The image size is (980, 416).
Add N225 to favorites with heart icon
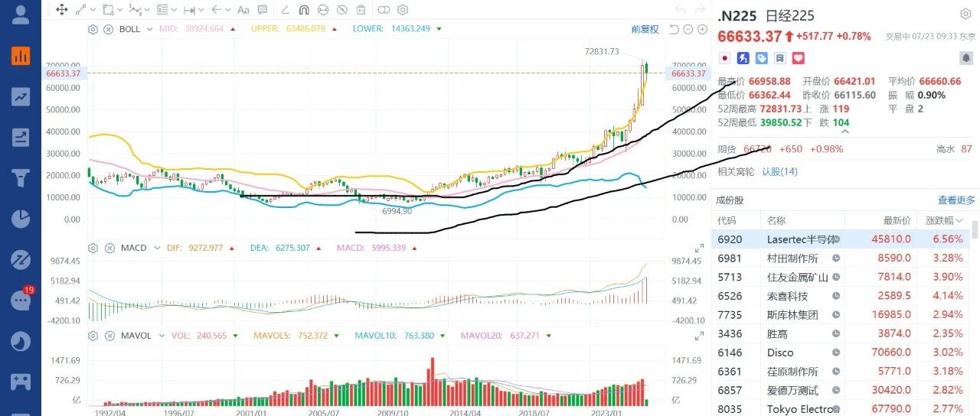tap(799, 58)
